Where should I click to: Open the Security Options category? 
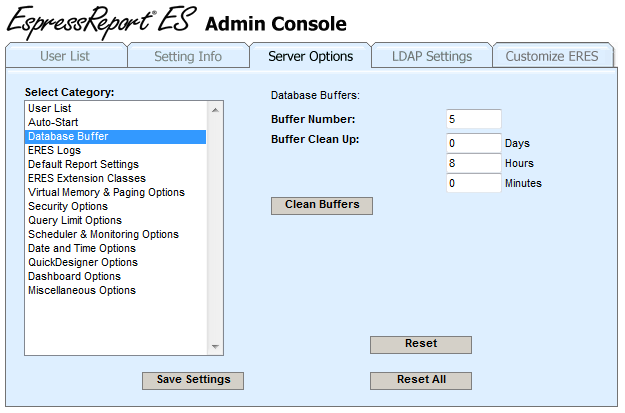coord(116,206)
